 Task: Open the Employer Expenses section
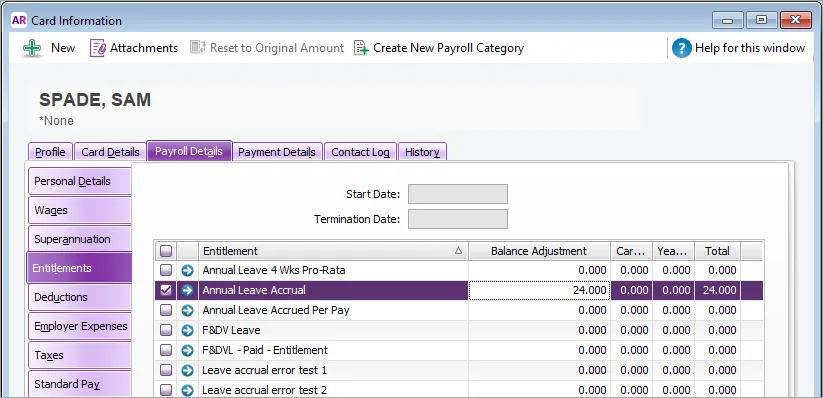pos(79,326)
